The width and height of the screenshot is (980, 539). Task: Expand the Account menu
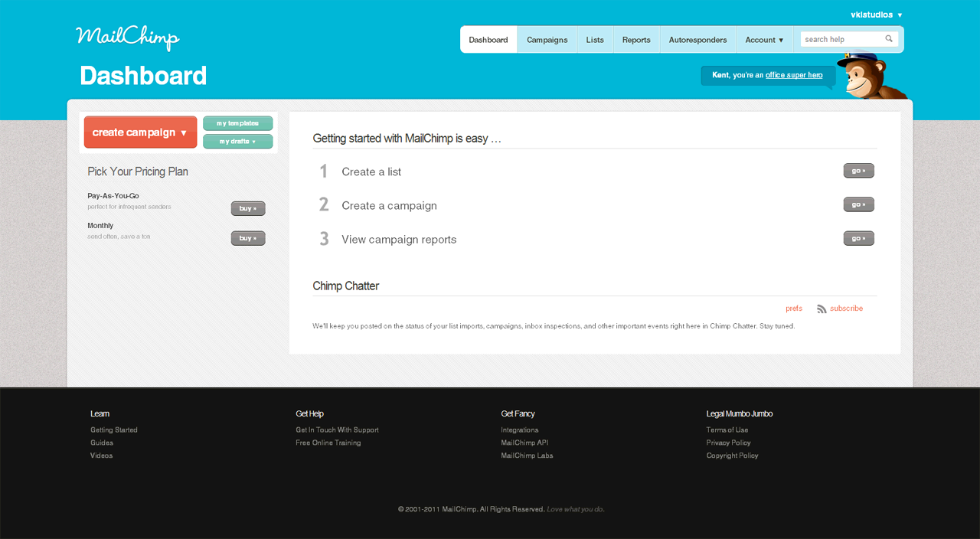764,40
